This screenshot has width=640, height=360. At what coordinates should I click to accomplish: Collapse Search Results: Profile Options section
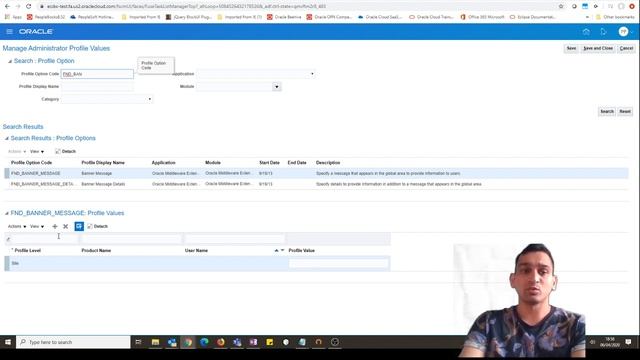click(7, 138)
